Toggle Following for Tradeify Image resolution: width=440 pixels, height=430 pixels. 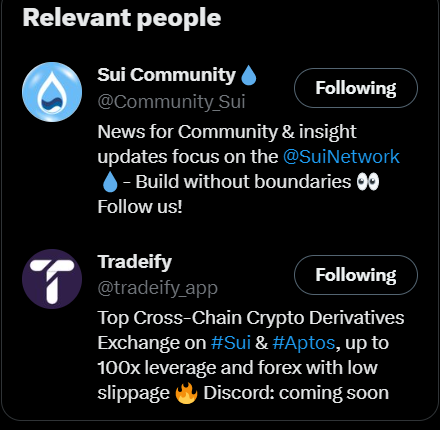click(356, 275)
